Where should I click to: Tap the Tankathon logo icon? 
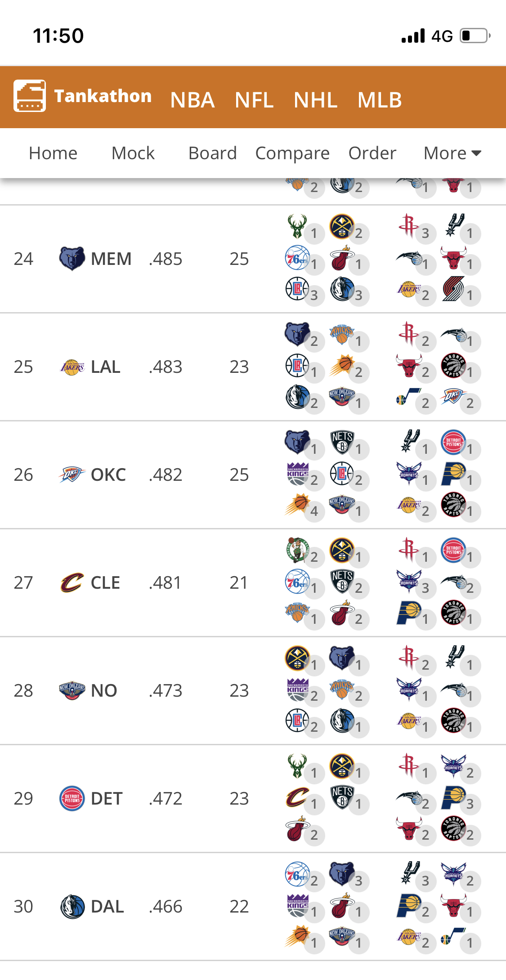(x=30, y=96)
